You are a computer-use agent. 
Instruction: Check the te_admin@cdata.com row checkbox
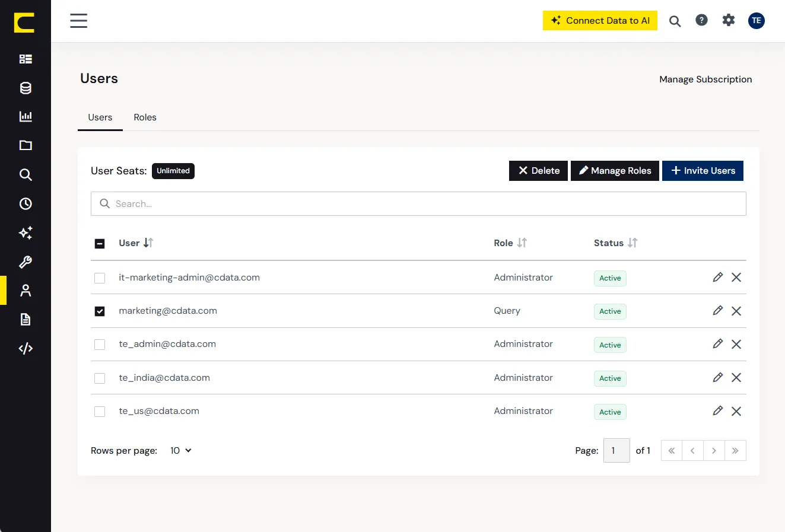pyautogui.click(x=100, y=345)
